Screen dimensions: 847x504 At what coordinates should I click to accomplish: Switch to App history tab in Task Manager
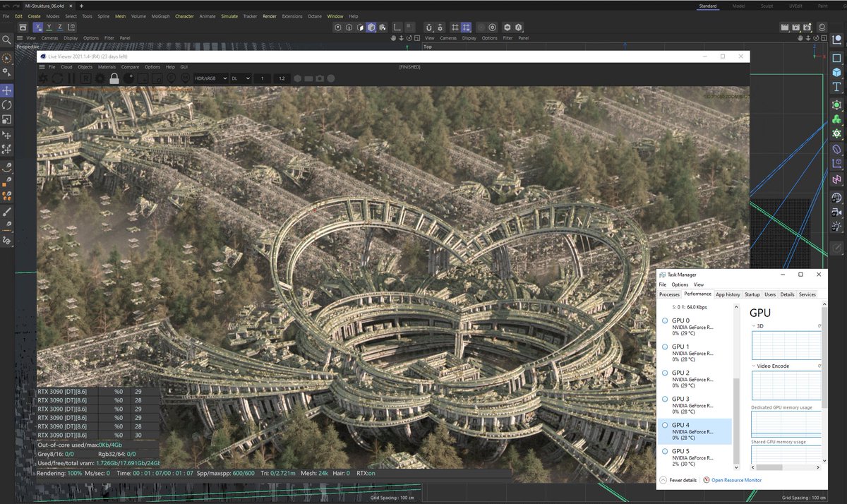(728, 294)
